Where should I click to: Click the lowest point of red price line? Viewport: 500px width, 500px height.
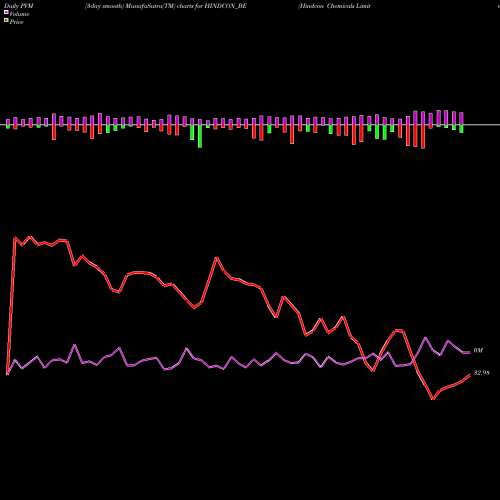pos(433,399)
